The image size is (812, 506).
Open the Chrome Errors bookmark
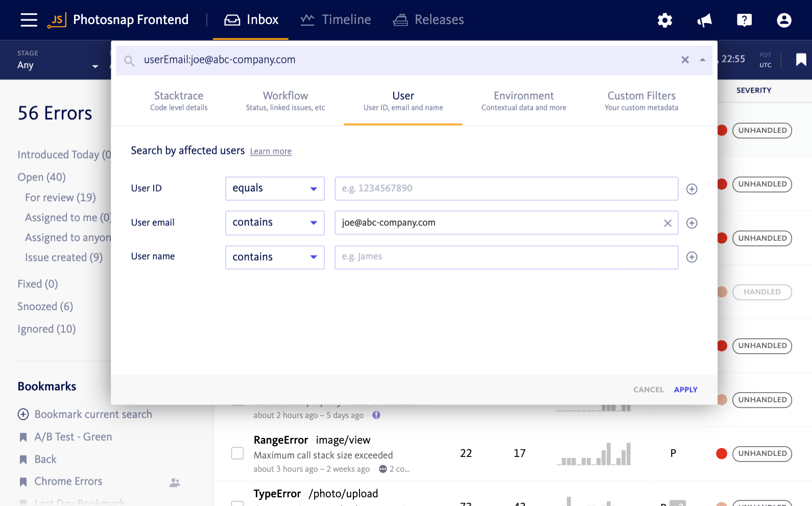click(x=68, y=481)
